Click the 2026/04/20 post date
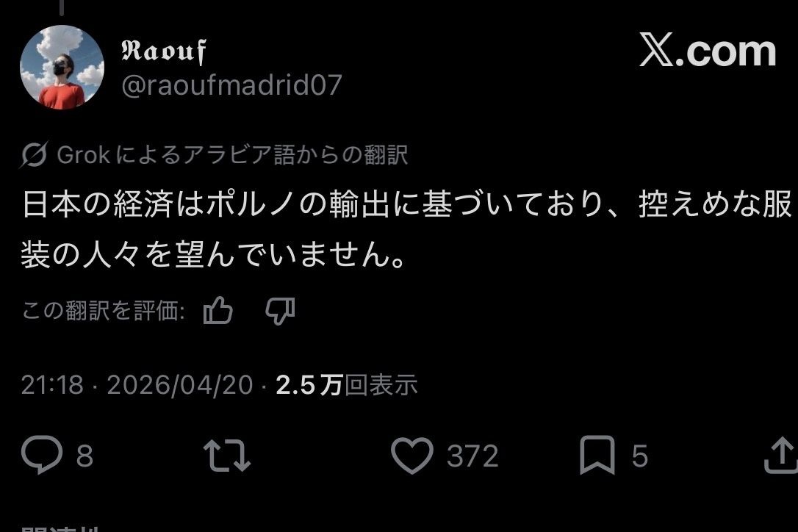Viewport: 798px width, 532px height. (x=179, y=385)
